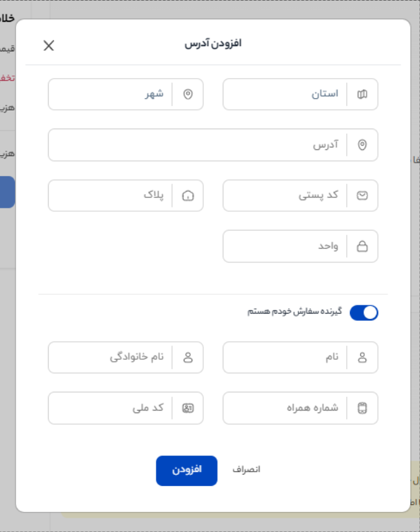Image resolution: width=420 pixels, height=532 pixels.
Task: Click the envelope icon next to کد پستی
Action: click(362, 196)
